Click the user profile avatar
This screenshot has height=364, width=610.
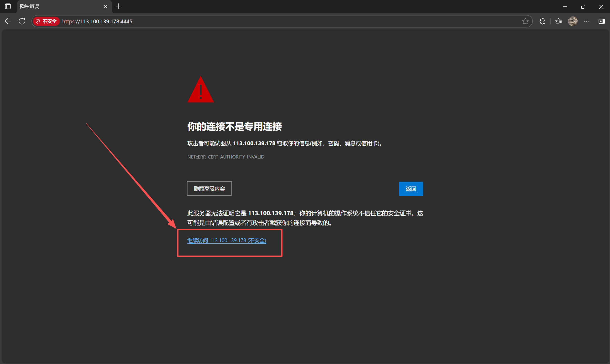[573, 21]
